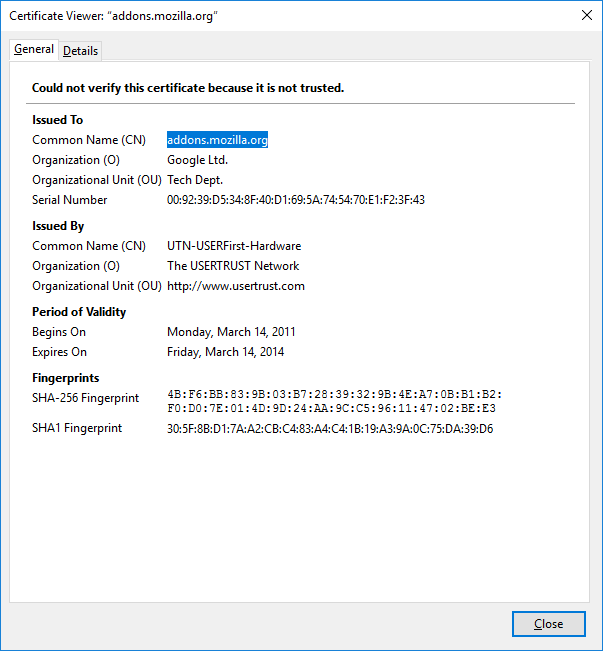Image resolution: width=603 pixels, height=651 pixels.
Task: Click UTN-USERFirst-Hardware issuer common name
Action: [x=234, y=246]
